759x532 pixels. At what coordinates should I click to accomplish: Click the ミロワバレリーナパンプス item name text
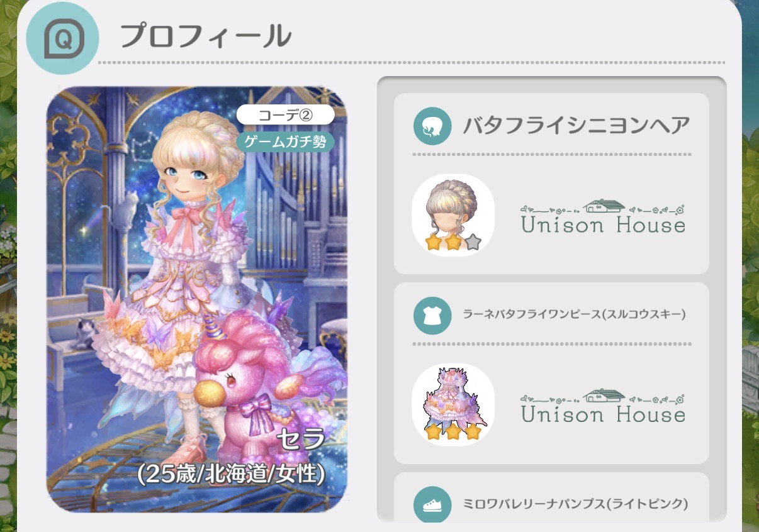(575, 504)
